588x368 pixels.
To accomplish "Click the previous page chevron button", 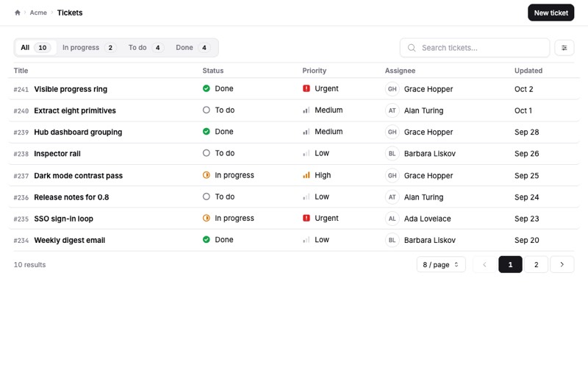I will (x=484, y=264).
